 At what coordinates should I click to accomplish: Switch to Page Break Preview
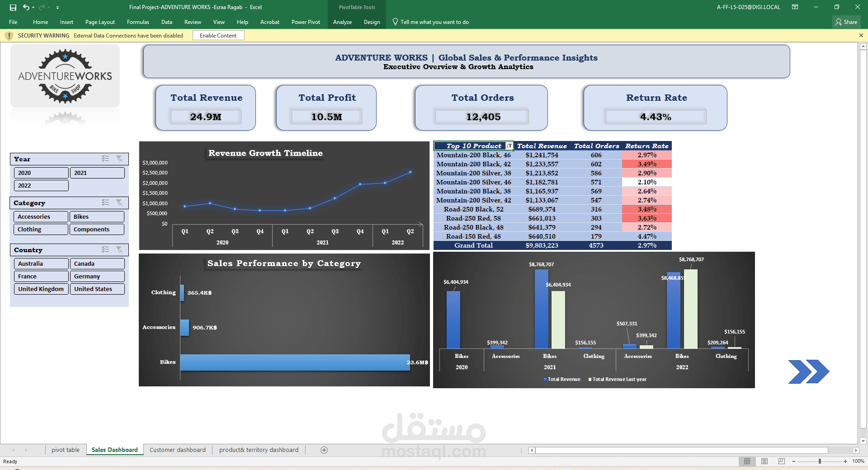(x=782, y=461)
